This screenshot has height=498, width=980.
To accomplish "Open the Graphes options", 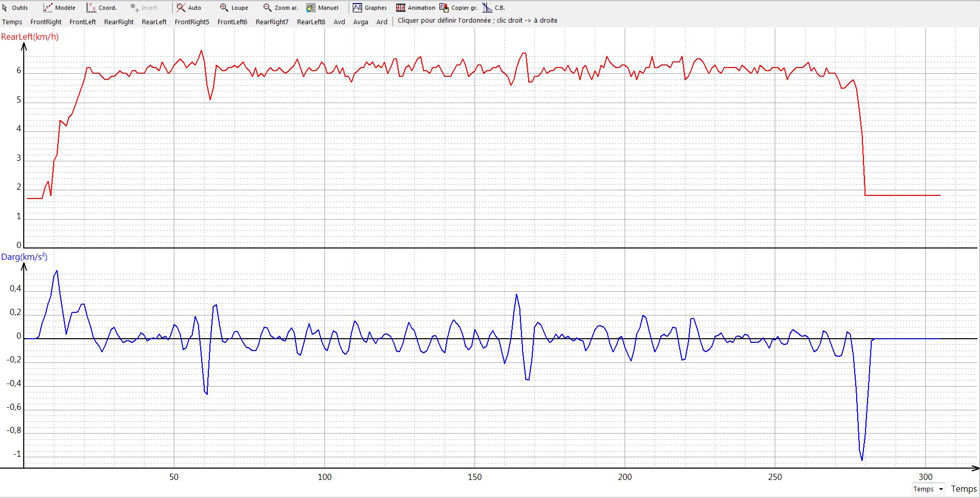I will (x=370, y=8).
